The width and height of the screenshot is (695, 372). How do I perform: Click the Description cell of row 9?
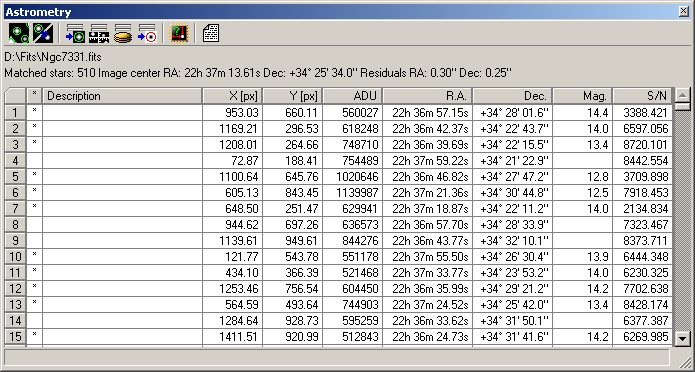122,240
